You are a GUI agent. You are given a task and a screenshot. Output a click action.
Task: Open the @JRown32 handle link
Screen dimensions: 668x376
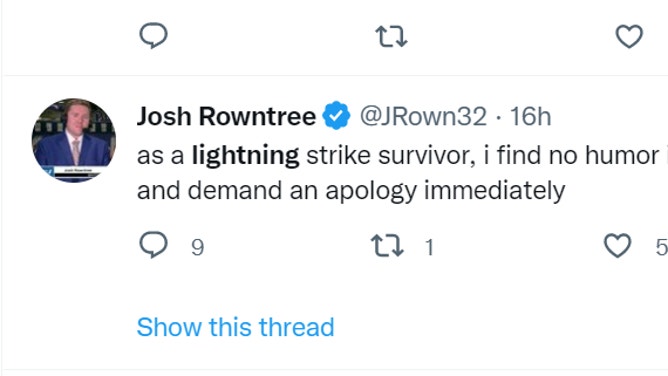[x=423, y=116]
